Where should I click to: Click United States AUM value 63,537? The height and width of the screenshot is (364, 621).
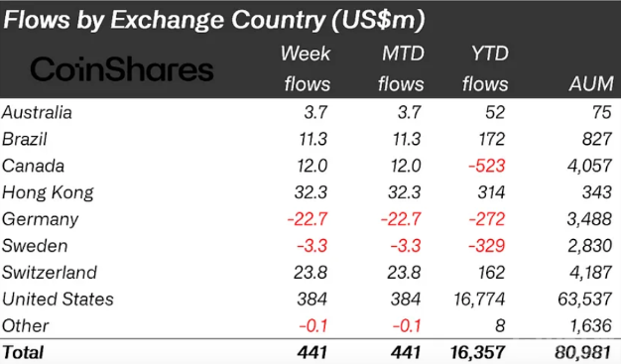(585, 300)
